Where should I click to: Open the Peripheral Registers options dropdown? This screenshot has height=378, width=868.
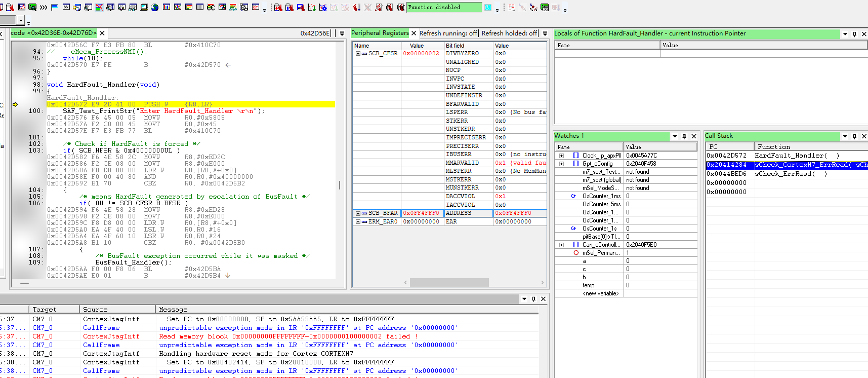545,33
